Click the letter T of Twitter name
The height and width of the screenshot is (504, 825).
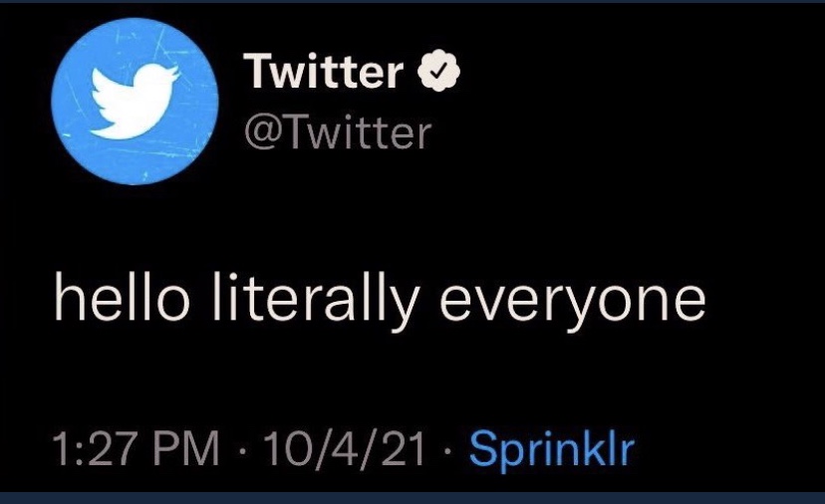click(259, 71)
